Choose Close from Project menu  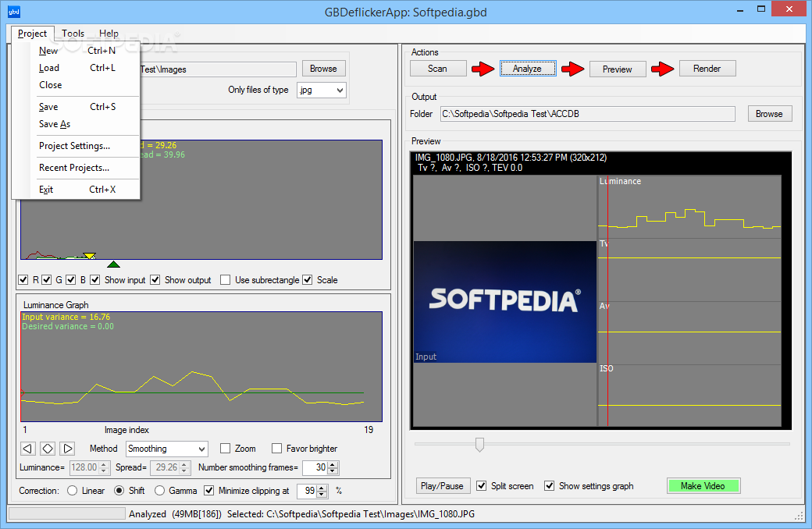pyautogui.click(x=77, y=85)
